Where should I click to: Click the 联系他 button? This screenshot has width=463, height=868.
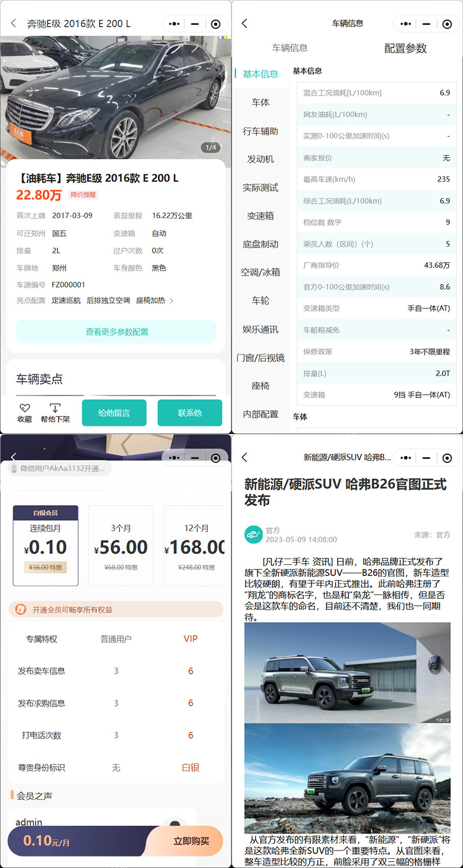tap(190, 413)
